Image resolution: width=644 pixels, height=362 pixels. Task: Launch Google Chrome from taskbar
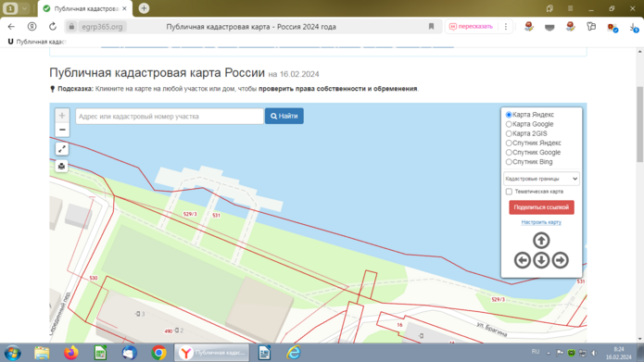[x=158, y=353]
